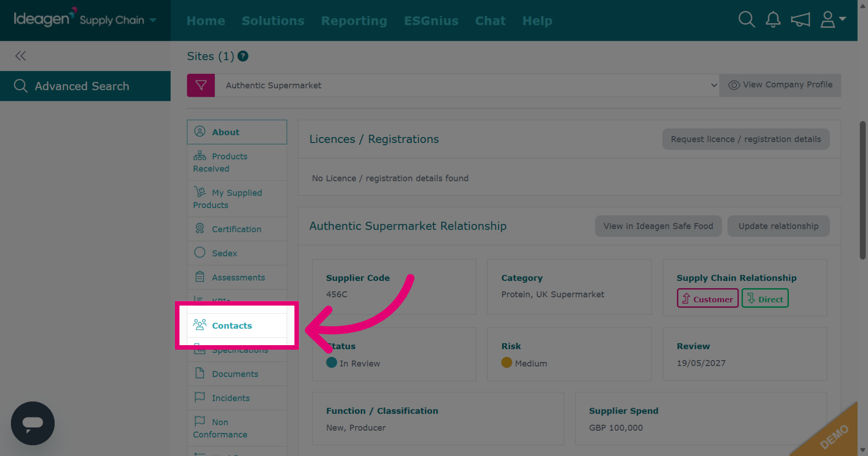Viewport: 868px width, 456px height.
Task: Click the Documents page icon
Action: [200, 373]
